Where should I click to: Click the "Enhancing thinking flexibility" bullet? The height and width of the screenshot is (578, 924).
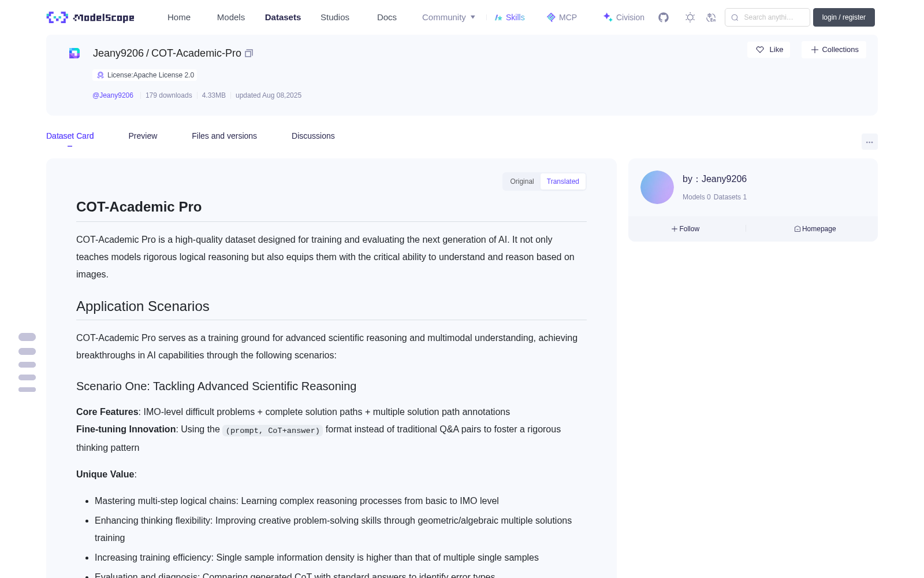coord(333,529)
